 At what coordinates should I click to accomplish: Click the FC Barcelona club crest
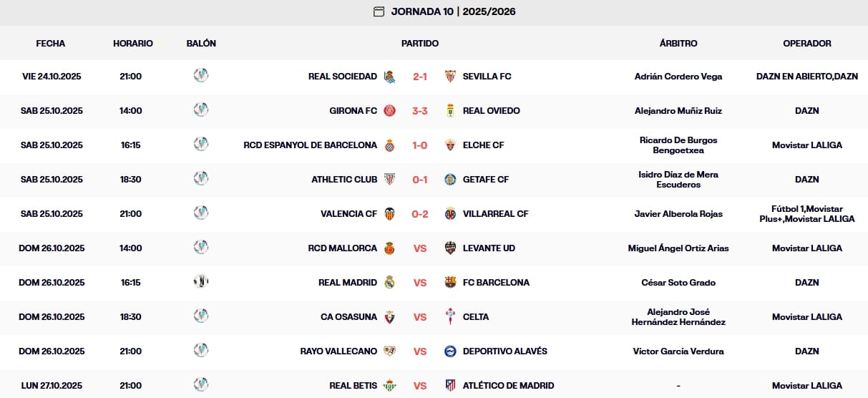450,283
